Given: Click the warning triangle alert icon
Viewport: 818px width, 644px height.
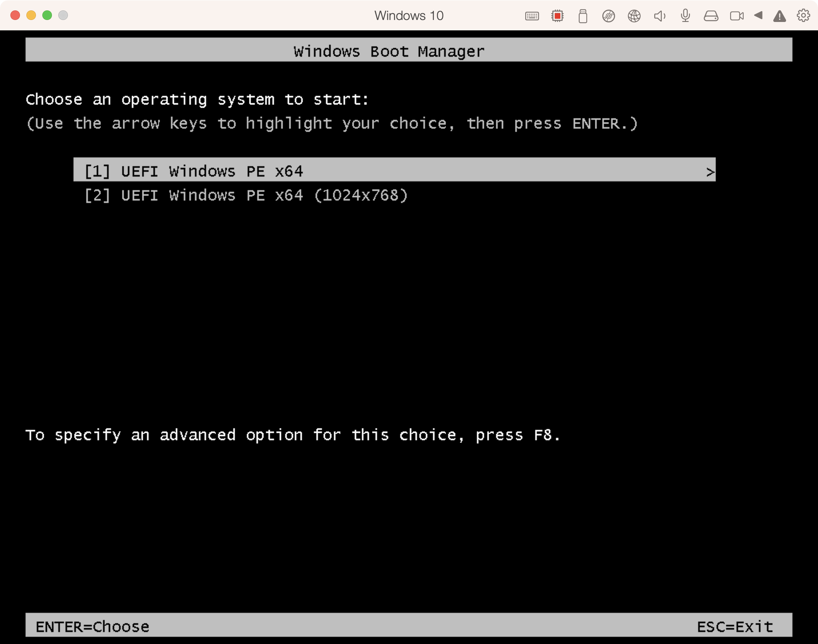Looking at the screenshot, I should pos(779,16).
